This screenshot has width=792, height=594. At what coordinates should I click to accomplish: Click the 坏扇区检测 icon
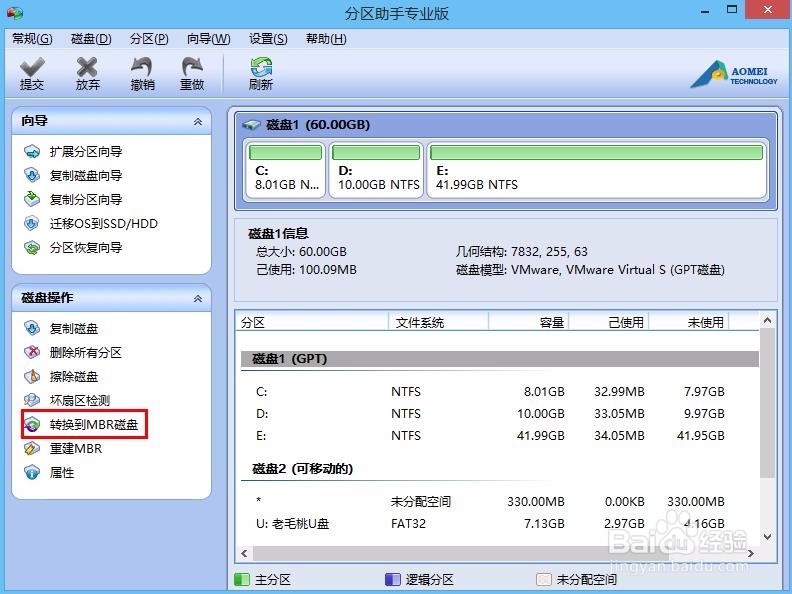click(x=32, y=400)
